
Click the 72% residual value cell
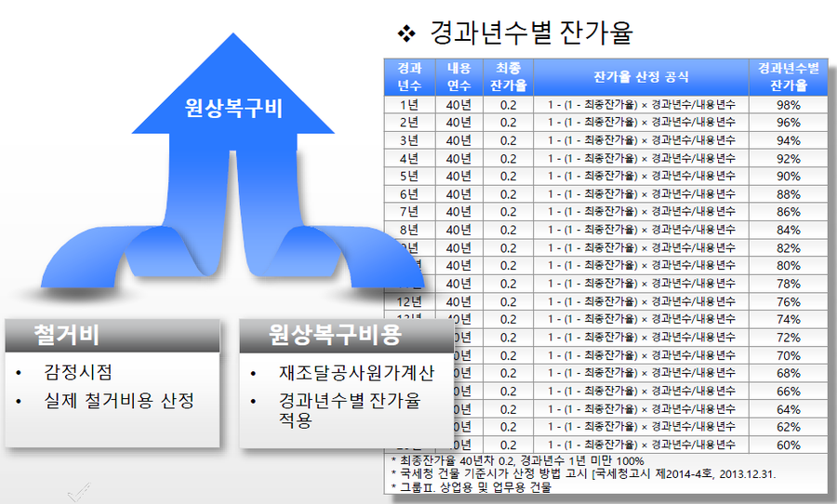pyautogui.click(x=789, y=338)
